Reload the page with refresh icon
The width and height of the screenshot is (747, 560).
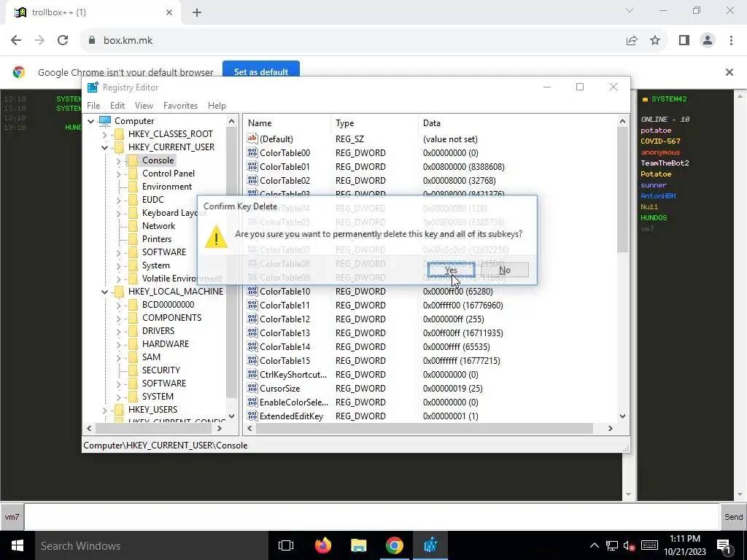63,41
